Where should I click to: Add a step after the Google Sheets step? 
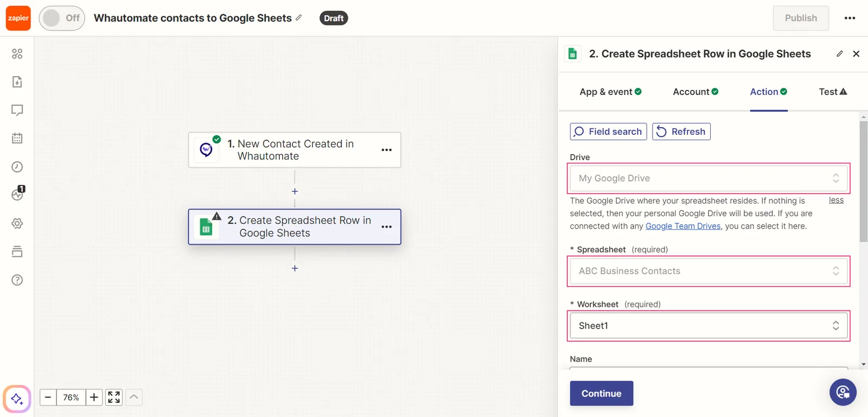pyautogui.click(x=295, y=268)
